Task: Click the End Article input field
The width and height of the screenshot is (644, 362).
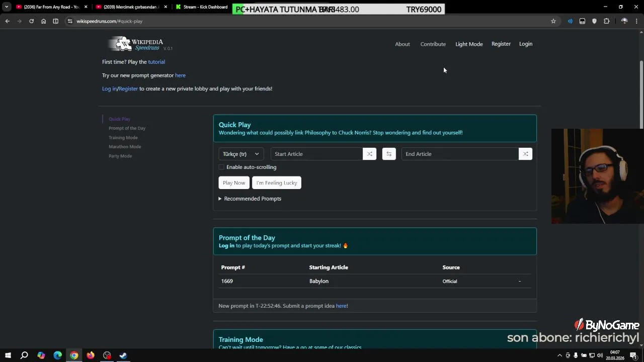Action: (460, 154)
